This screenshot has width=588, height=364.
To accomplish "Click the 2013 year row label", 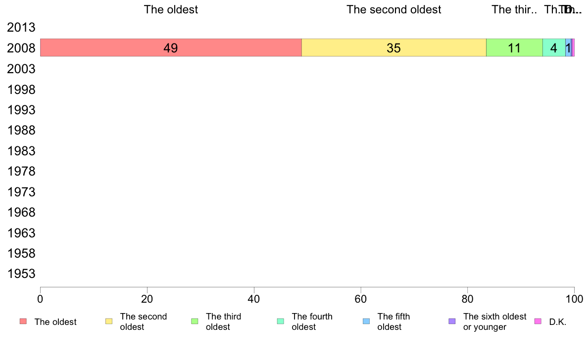I will [x=21, y=27].
